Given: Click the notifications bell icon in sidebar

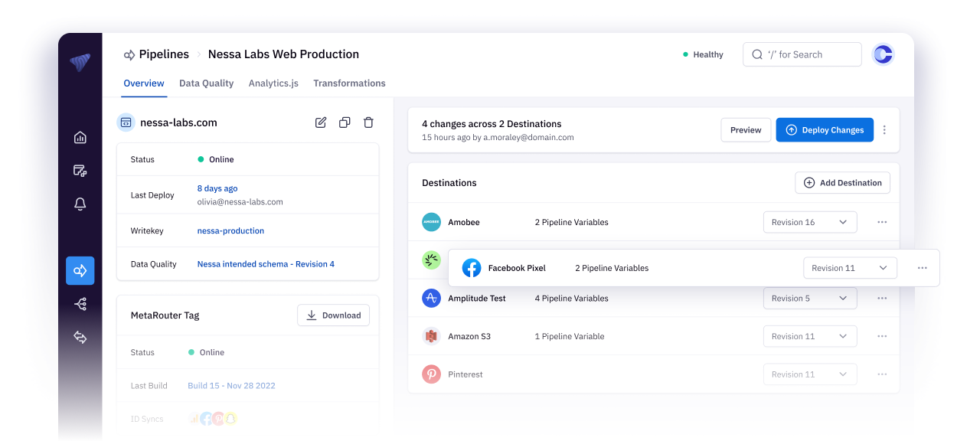Looking at the screenshot, I should (x=80, y=204).
